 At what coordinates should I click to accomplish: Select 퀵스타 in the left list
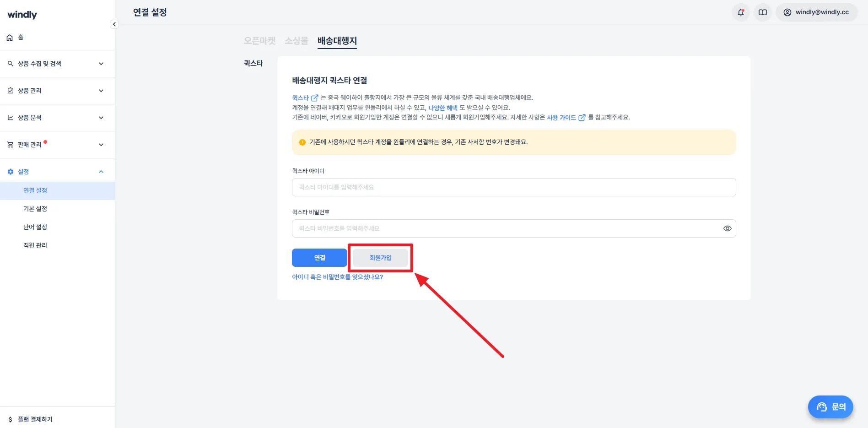(253, 63)
